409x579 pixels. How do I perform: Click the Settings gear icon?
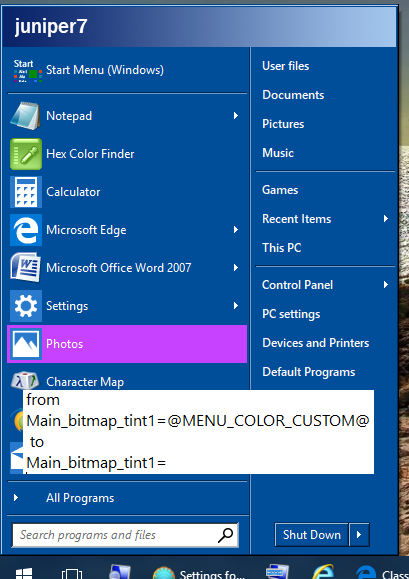pyautogui.click(x=26, y=306)
